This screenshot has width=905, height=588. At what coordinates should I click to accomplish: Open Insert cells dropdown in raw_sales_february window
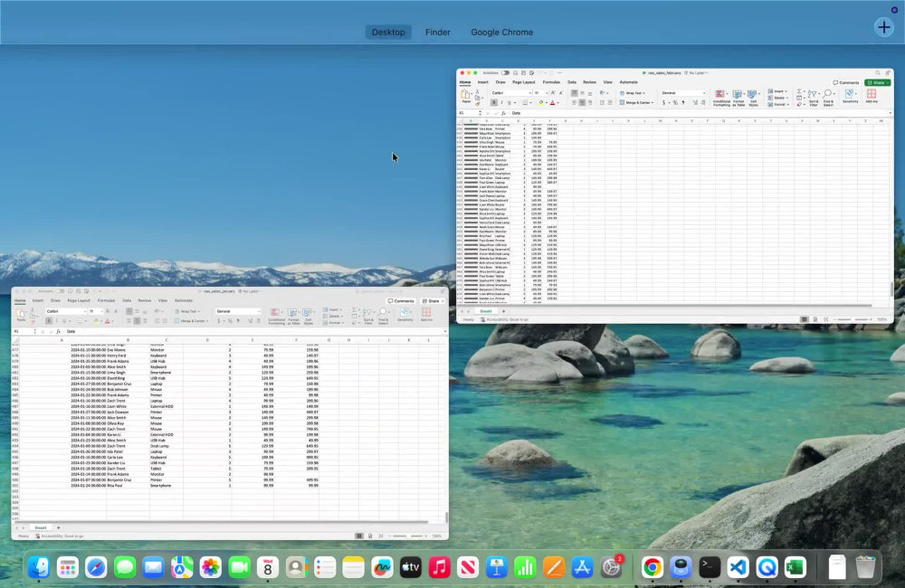tap(776, 91)
